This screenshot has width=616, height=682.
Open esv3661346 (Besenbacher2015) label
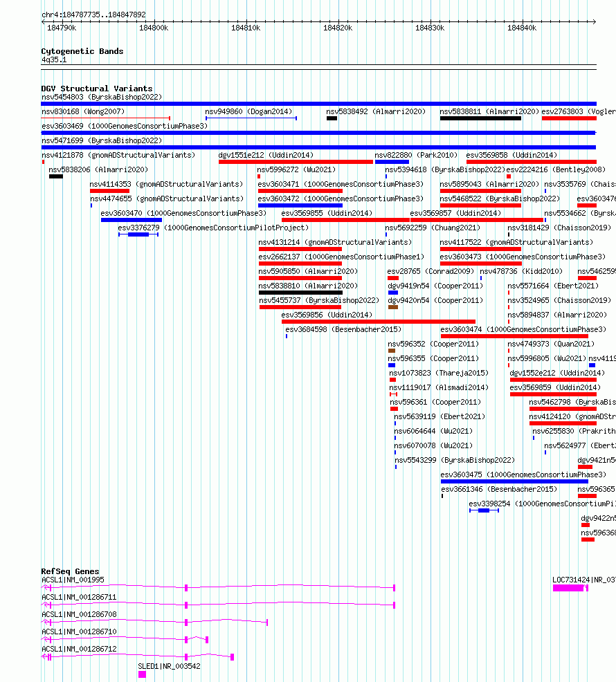tap(499, 489)
